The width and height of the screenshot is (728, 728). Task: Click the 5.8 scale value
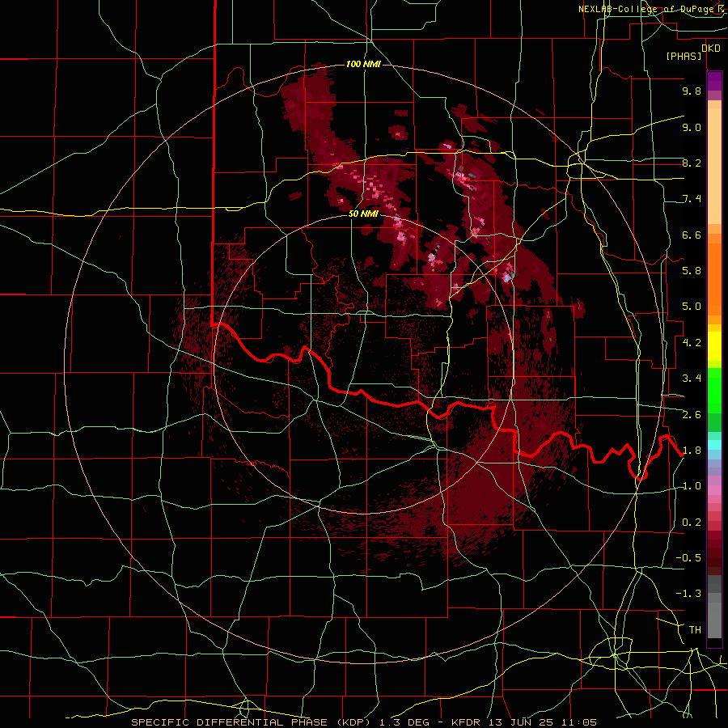click(692, 271)
